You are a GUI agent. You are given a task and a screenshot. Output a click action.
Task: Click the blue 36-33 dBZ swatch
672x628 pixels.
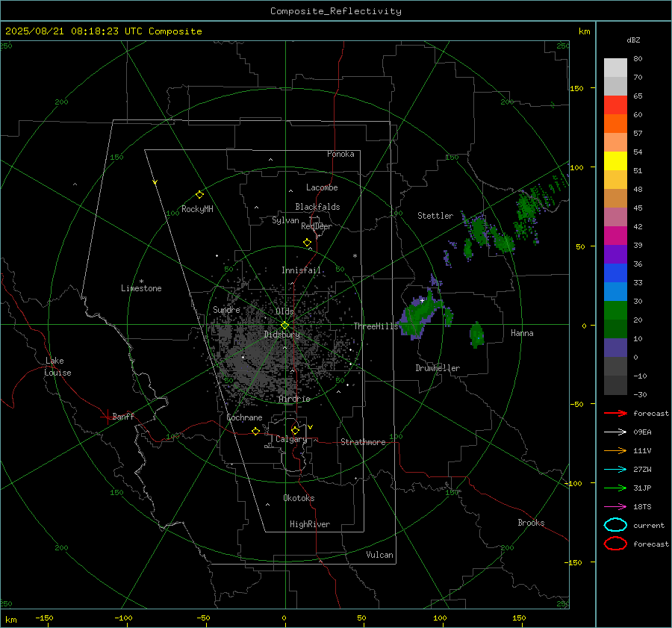click(615, 273)
